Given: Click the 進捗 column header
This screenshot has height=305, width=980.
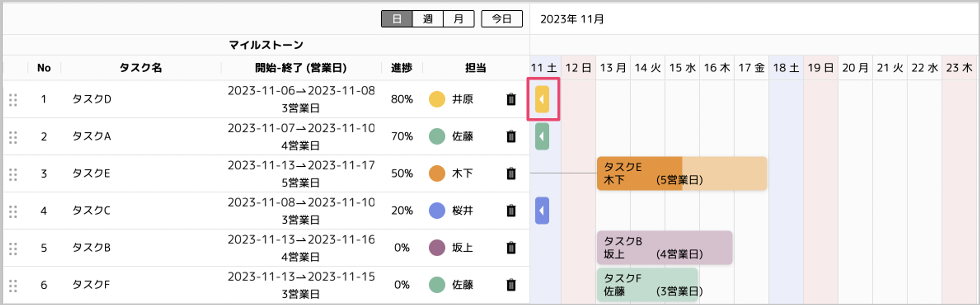Looking at the screenshot, I should click(x=402, y=68).
